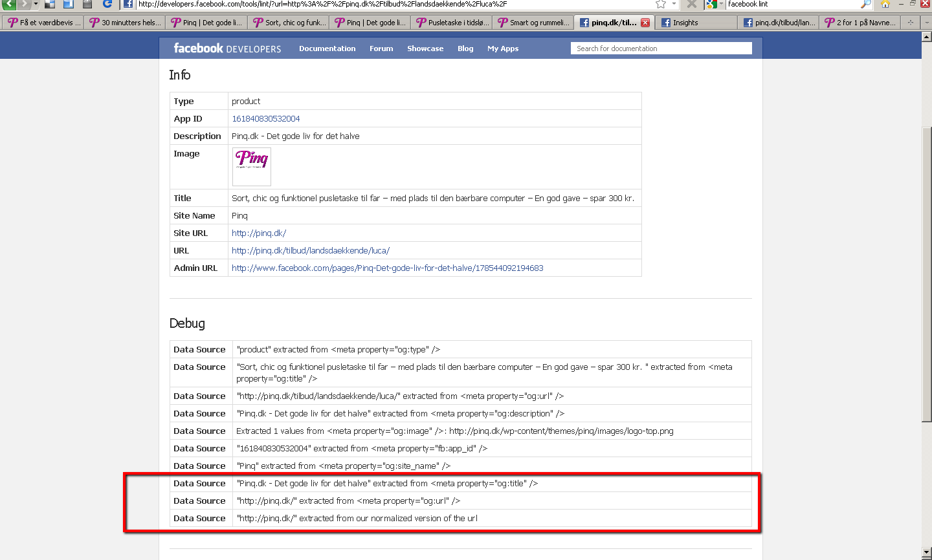
Task: Switch to the 'Sort, chic og funk...' tab
Action: (x=288, y=23)
